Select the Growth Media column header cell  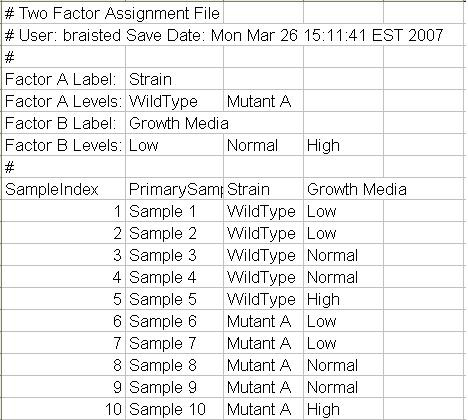click(x=357, y=189)
